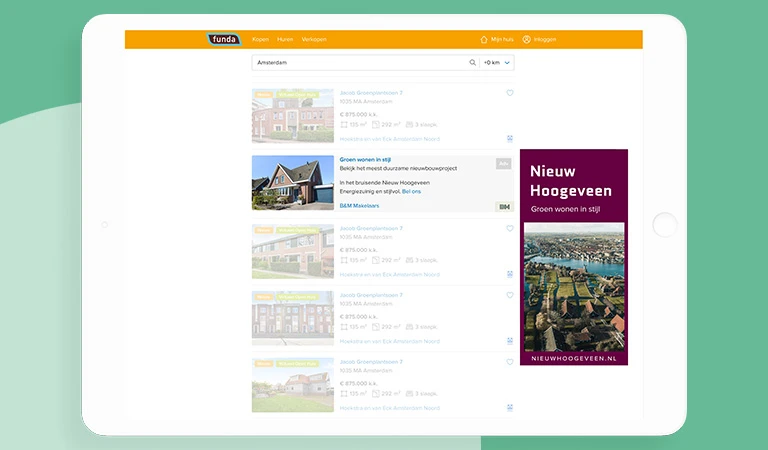768x450 pixels.
Task: Favorite the white house on lawn listing
Action: [510, 362]
